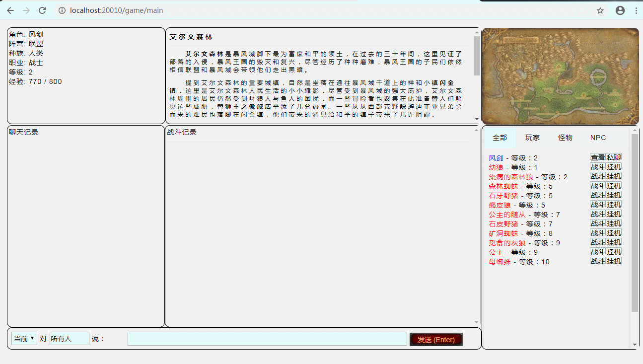Viewport: 643px width, 364px height.
Task: Open the browser three-dot menu
Action: click(x=636, y=10)
